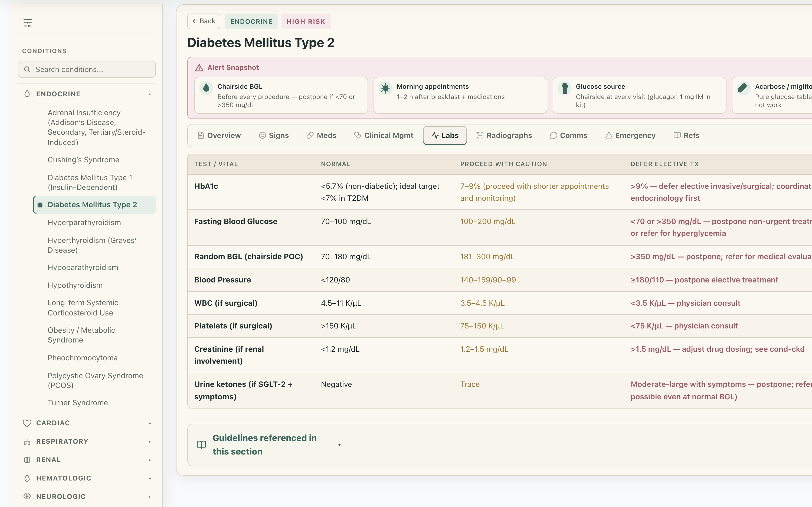Click the Fasting Blood Glucose row label

[236, 221]
